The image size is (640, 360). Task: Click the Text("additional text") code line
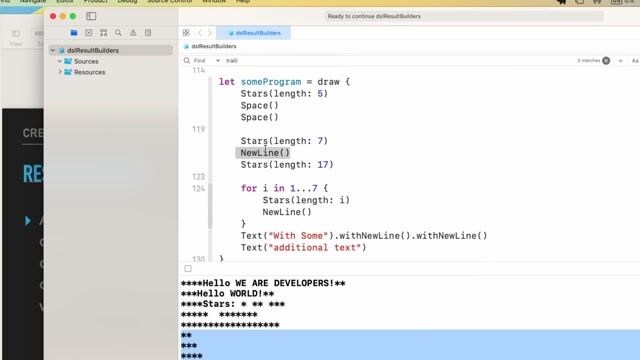303,247
